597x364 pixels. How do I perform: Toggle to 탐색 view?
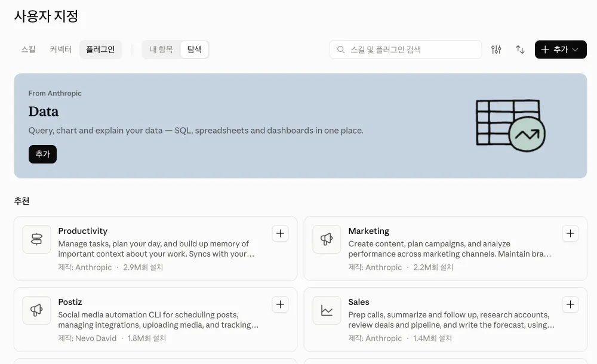[194, 50]
